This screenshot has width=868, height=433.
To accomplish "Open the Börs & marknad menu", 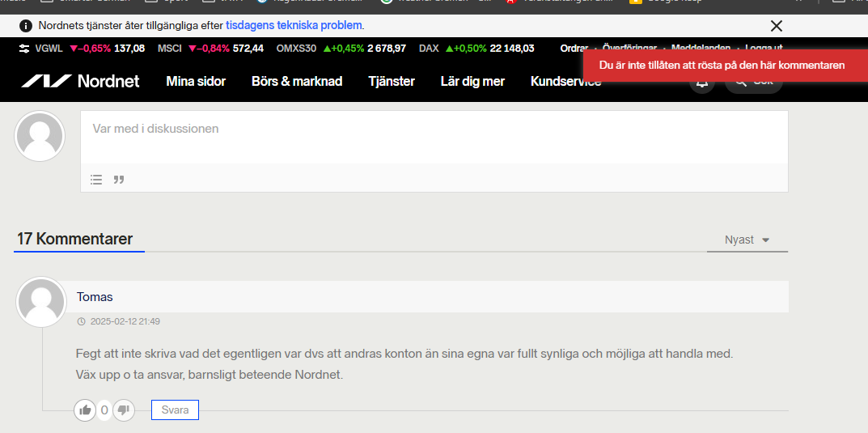I will click(297, 81).
